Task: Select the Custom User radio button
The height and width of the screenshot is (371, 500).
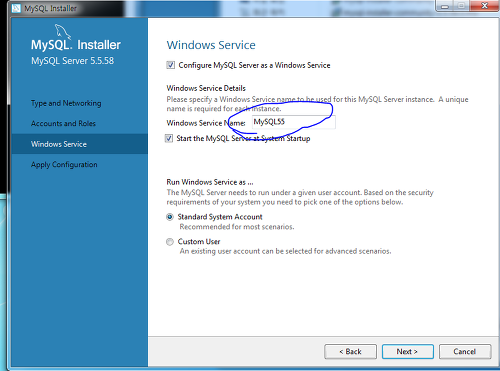Action: [170, 242]
